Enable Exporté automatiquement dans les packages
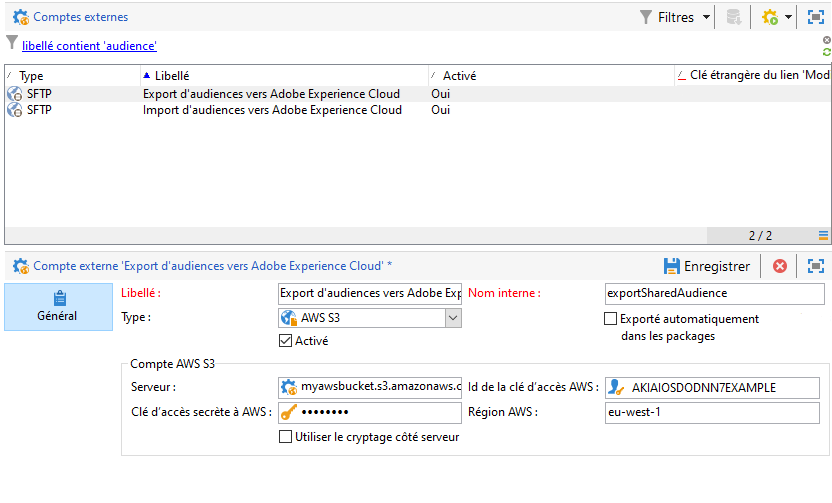This screenshot has width=832, height=503. (611, 319)
